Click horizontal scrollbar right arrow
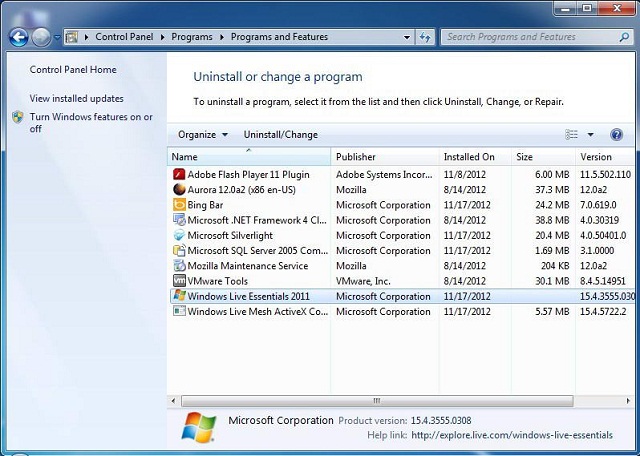 pos(628,401)
